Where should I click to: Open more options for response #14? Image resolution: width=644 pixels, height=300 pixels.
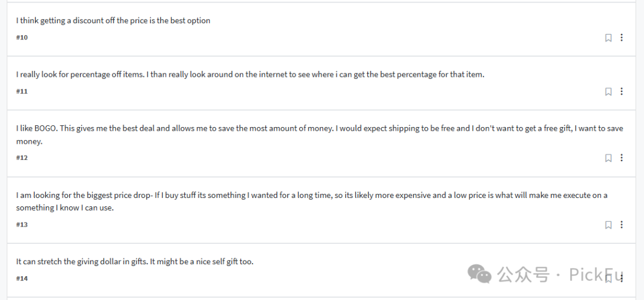click(x=621, y=278)
